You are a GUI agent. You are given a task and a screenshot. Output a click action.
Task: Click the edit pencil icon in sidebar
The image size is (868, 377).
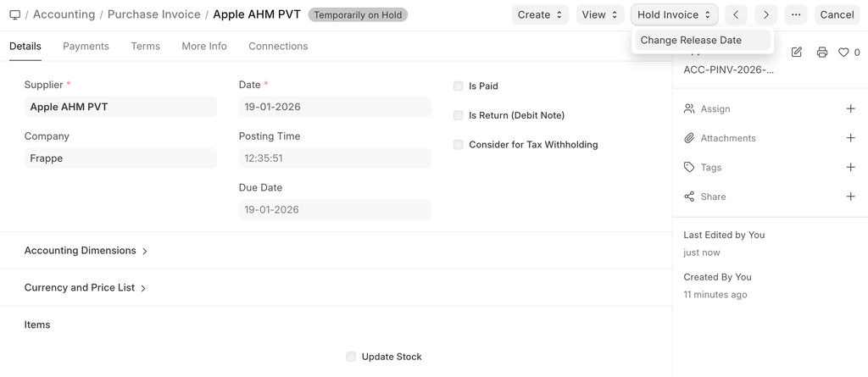tap(797, 53)
